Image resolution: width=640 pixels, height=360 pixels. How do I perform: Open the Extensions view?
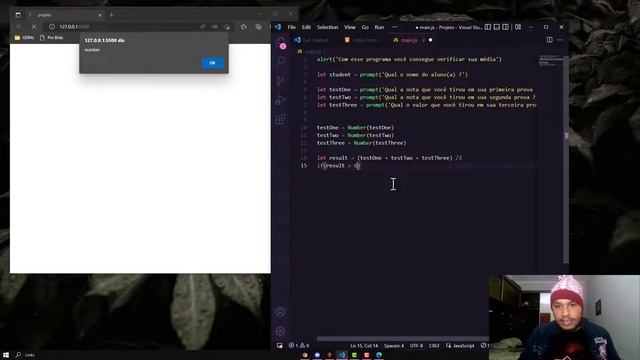tap(280, 119)
